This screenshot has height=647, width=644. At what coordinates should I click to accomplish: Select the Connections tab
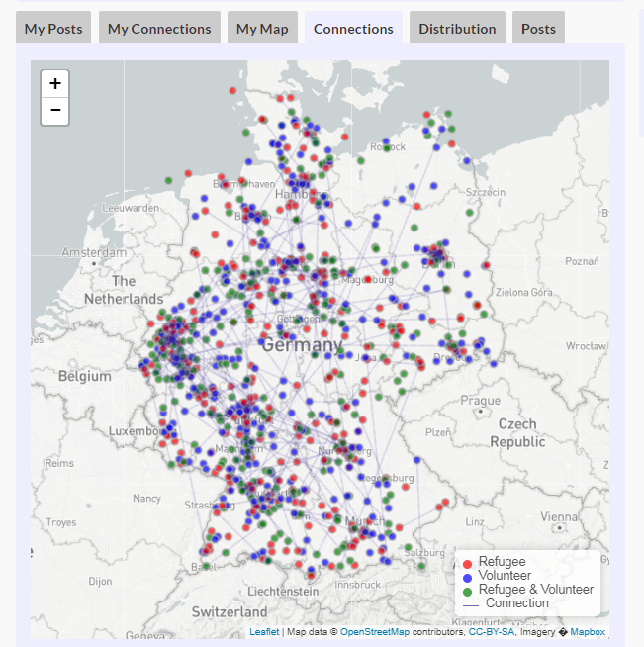353,29
